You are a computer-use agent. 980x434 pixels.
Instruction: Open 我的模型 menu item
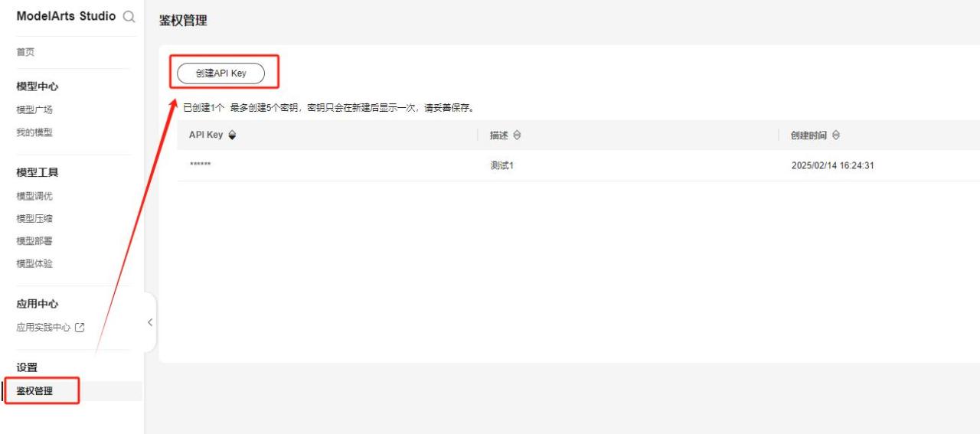(x=34, y=132)
